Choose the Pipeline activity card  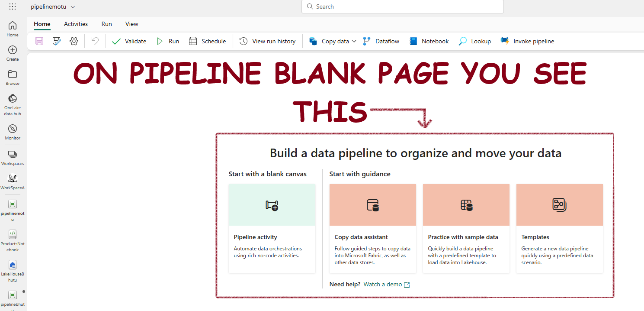(x=272, y=228)
